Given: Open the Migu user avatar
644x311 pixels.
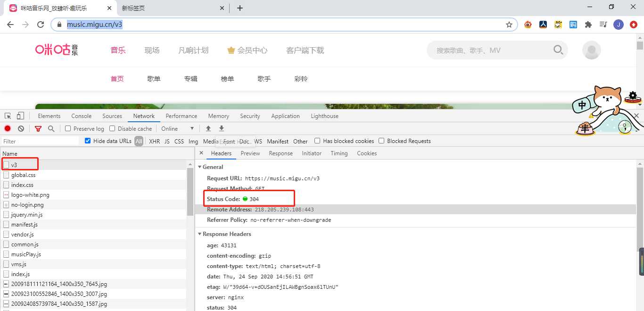Looking at the screenshot, I should coord(592,50).
